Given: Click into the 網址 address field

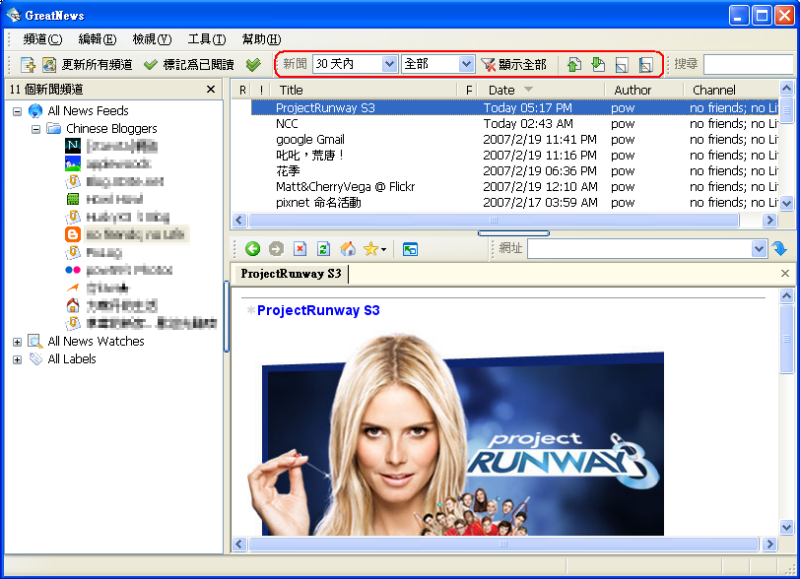Looking at the screenshot, I should (640, 249).
